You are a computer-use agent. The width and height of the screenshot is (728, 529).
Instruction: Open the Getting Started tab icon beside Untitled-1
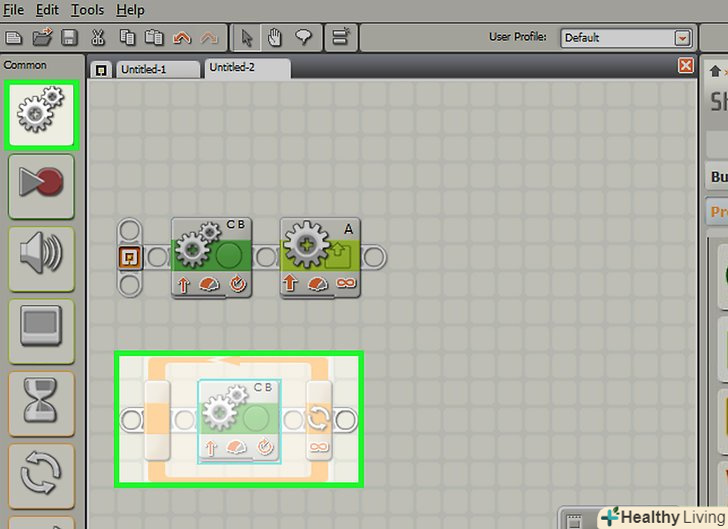click(101, 70)
